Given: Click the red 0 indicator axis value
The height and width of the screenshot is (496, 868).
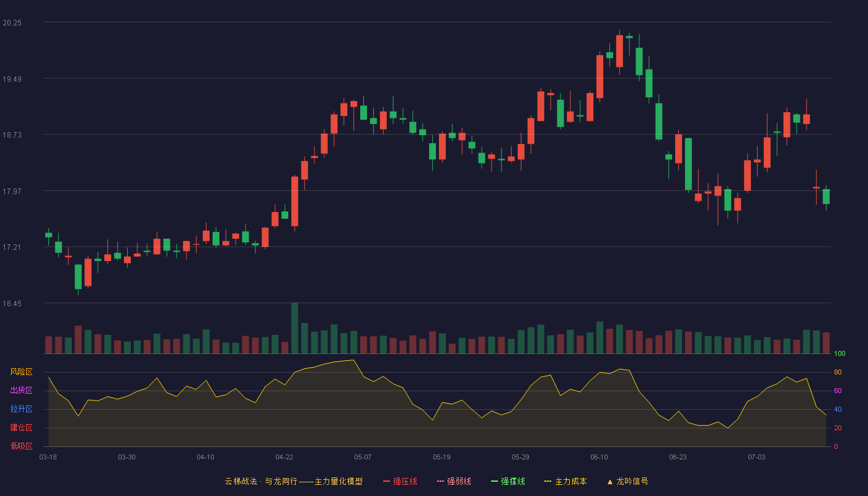Looking at the screenshot, I should (836, 446).
